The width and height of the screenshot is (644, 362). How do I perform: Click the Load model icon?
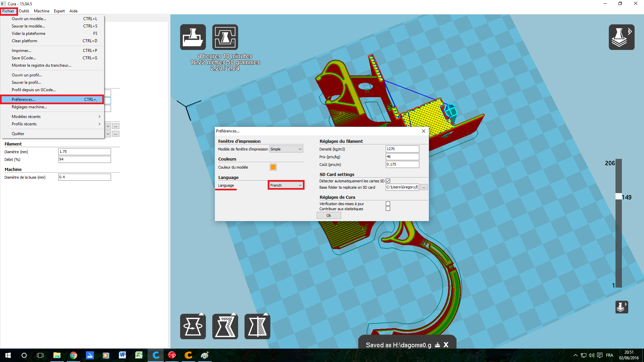pos(193,37)
